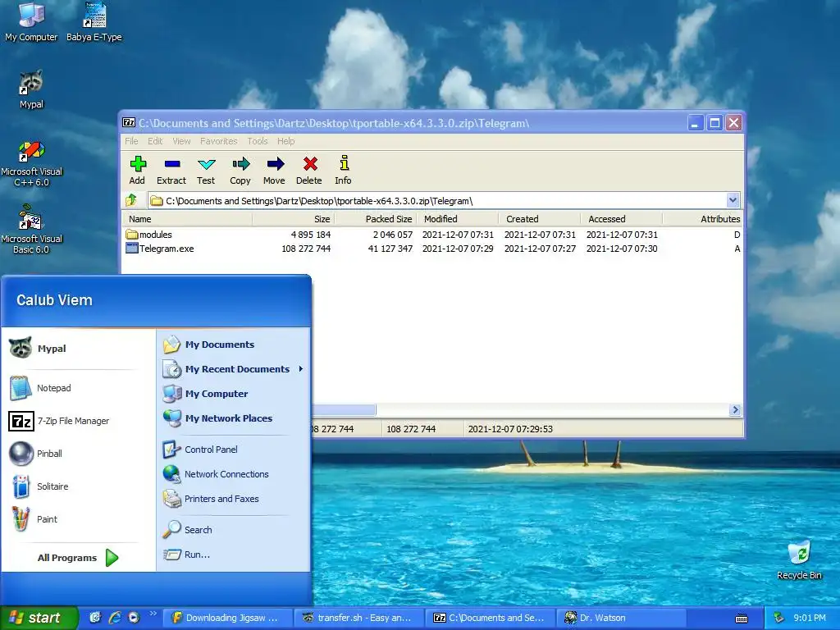
Task: Sort by Accessed column header
Action: 622,218
